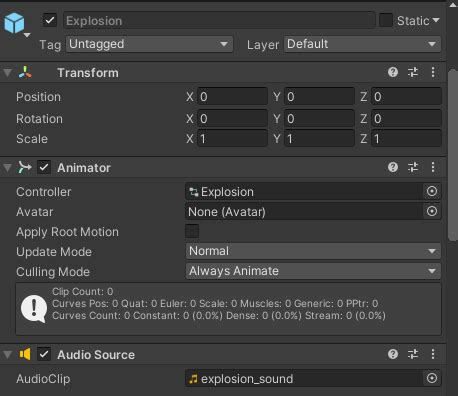
Task: Click the Rotation Y field
Action: pyautogui.click(x=319, y=119)
